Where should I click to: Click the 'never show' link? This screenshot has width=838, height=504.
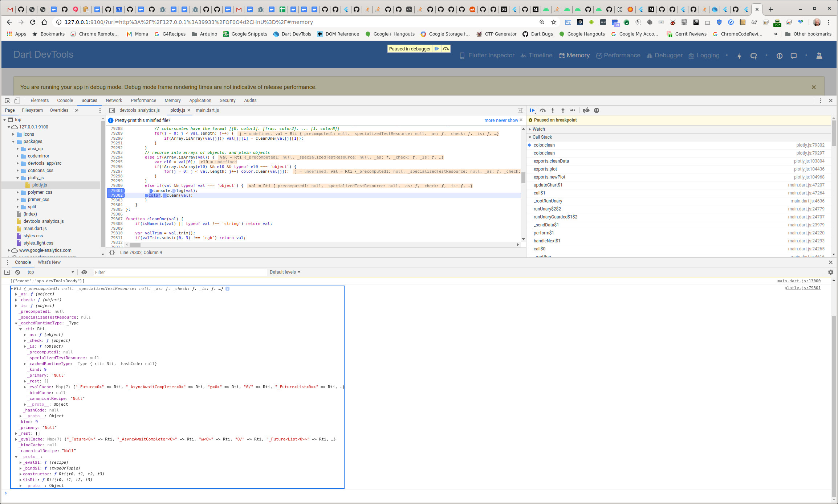[x=507, y=120]
